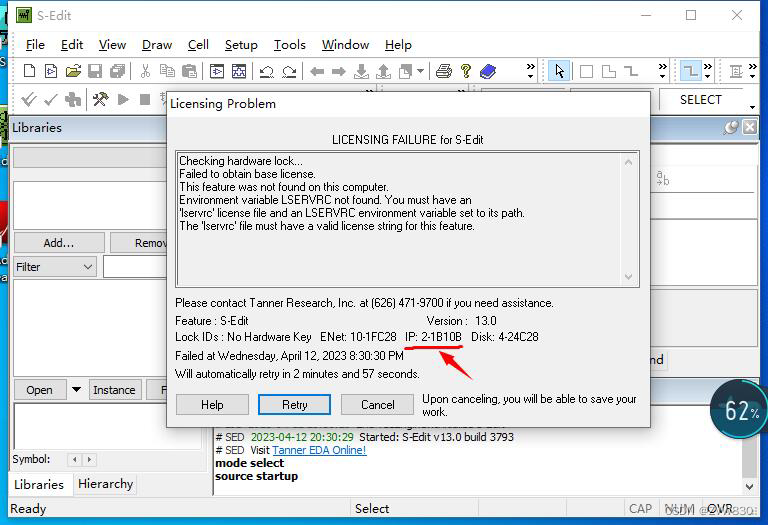This screenshot has height=525, width=768.
Task: Open the SELECT mode dropdown arrow
Action: coord(752,107)
